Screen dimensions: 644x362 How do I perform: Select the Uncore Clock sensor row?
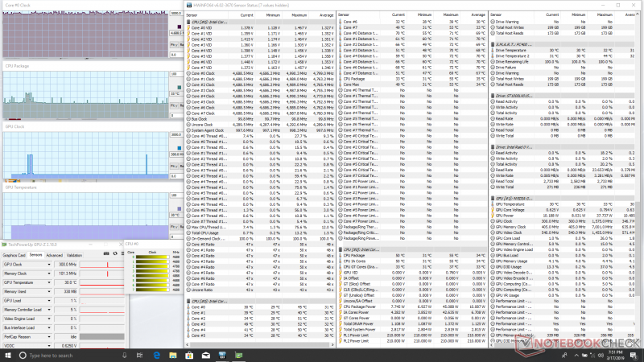coord(259,125)
